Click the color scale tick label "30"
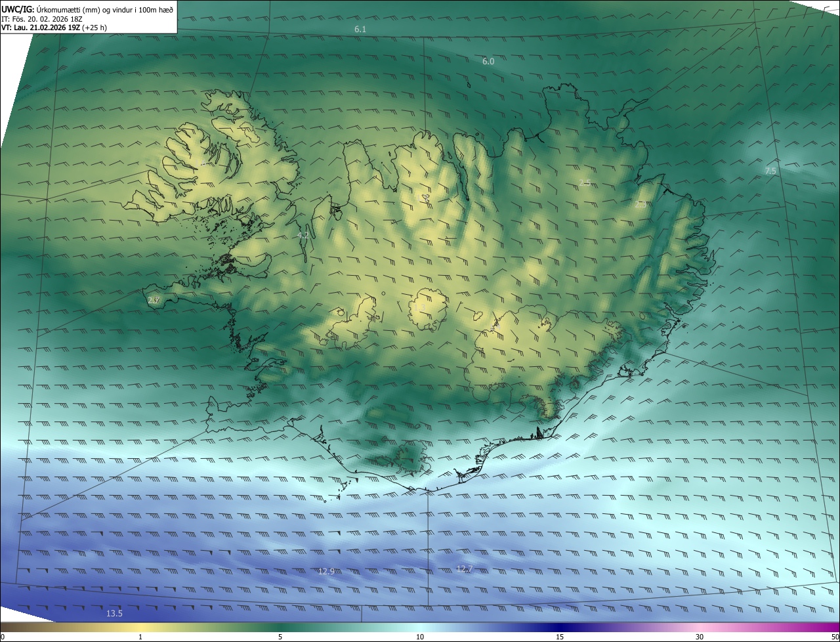 [700, 637]
